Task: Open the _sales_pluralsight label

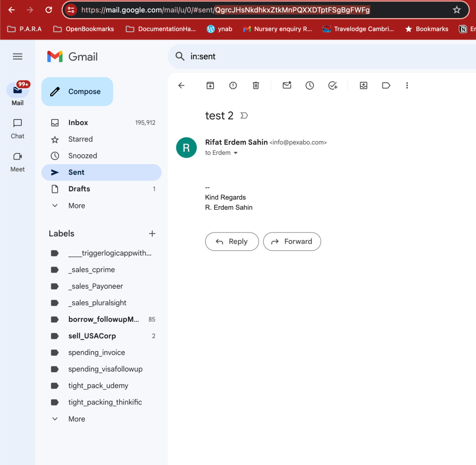Action: [x=101, y=303]
